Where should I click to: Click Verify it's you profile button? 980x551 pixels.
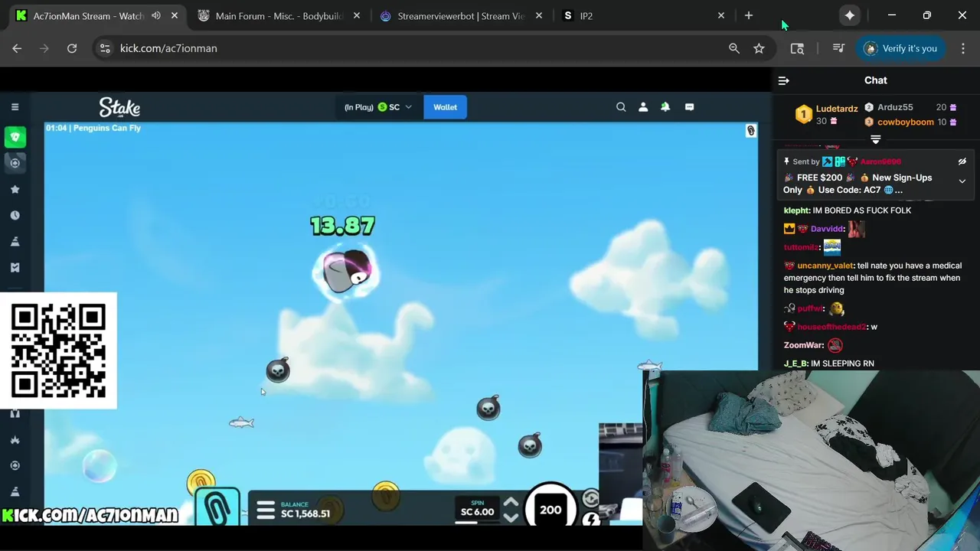[900, 48]
